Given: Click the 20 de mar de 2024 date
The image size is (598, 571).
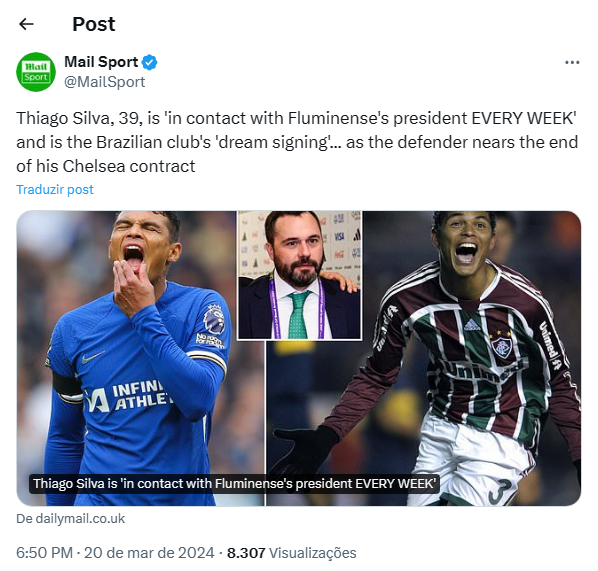Looking at the screenshot, I should point(149,552).
